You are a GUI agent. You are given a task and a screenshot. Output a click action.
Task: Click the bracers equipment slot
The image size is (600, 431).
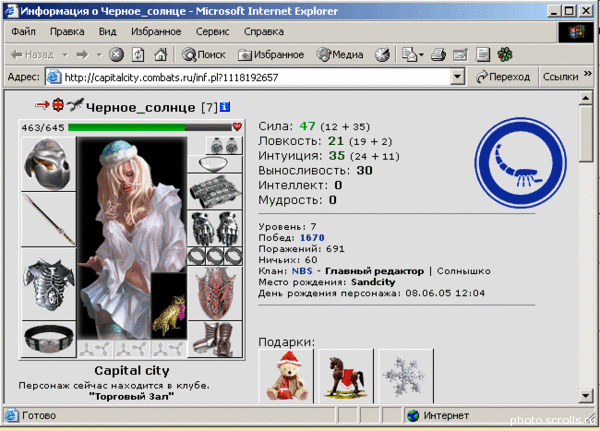(215, 191)
